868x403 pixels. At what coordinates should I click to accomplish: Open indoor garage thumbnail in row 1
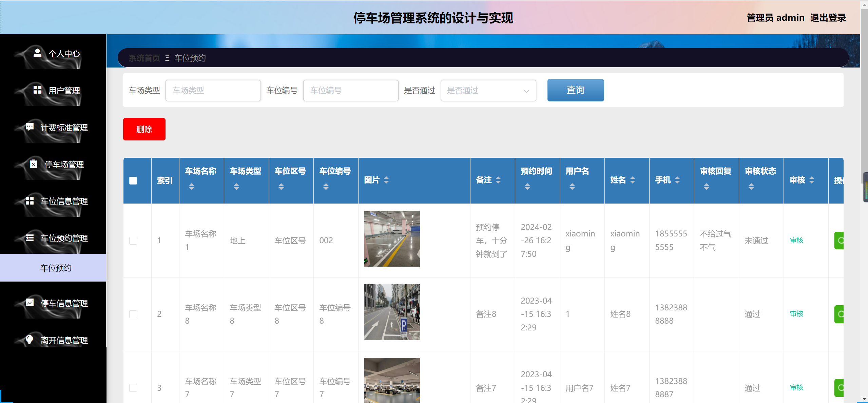(x=392, y=238)
